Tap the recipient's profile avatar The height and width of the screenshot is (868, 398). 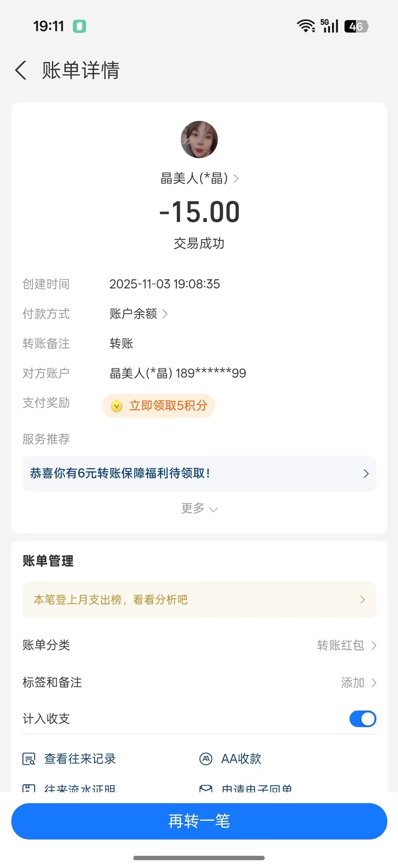pos(199,140)
